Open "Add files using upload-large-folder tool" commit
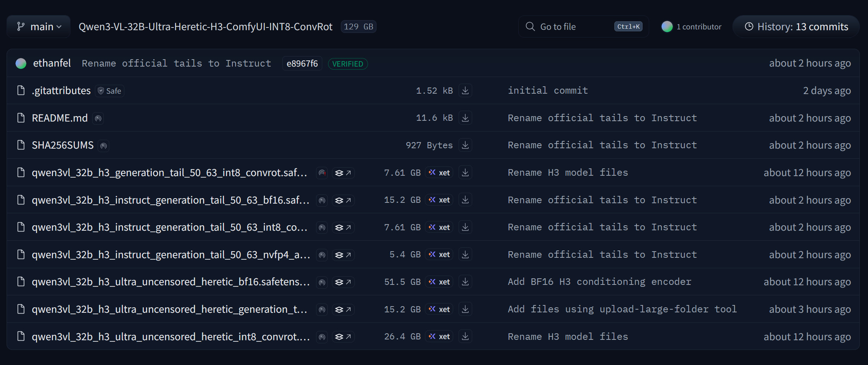Image resolution: width=868 pixels, height=365 pixels. click(622, 309)
